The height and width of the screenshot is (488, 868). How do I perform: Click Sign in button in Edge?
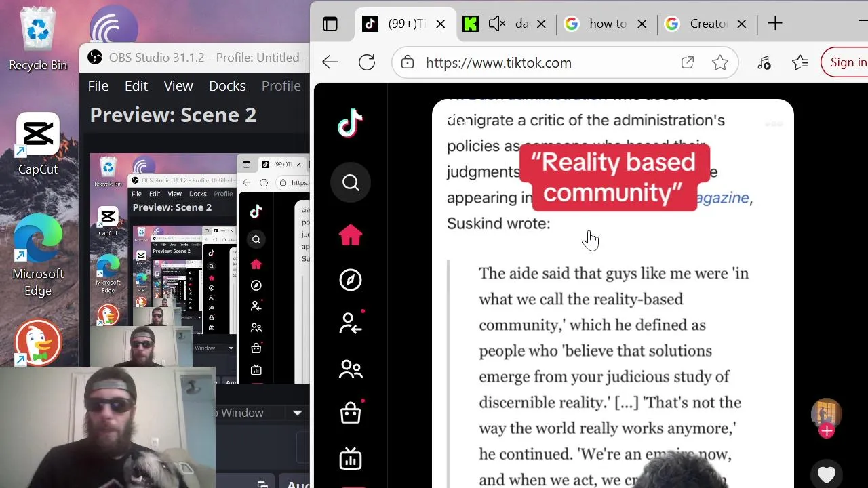click(846, 62)
